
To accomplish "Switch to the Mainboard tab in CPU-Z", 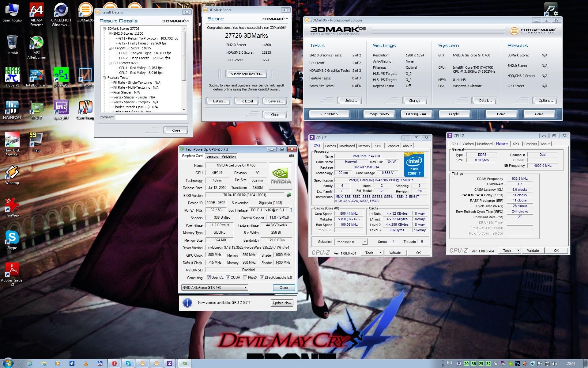I will click(x=347, y=146).
